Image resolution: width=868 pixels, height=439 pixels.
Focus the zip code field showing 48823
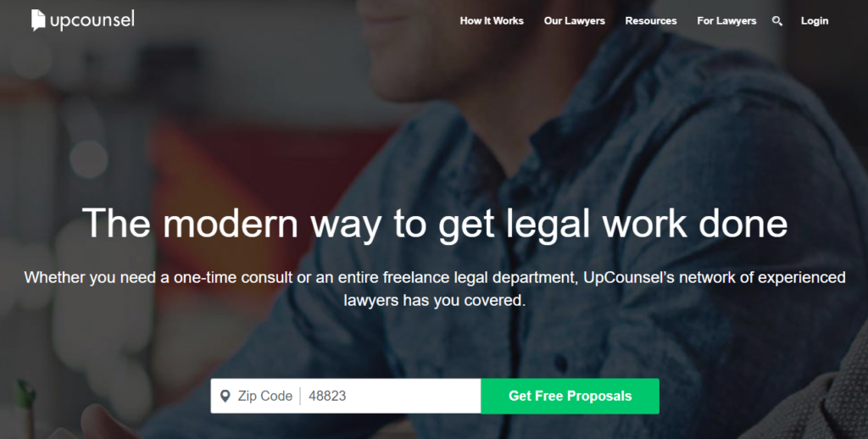coord(390,396)
